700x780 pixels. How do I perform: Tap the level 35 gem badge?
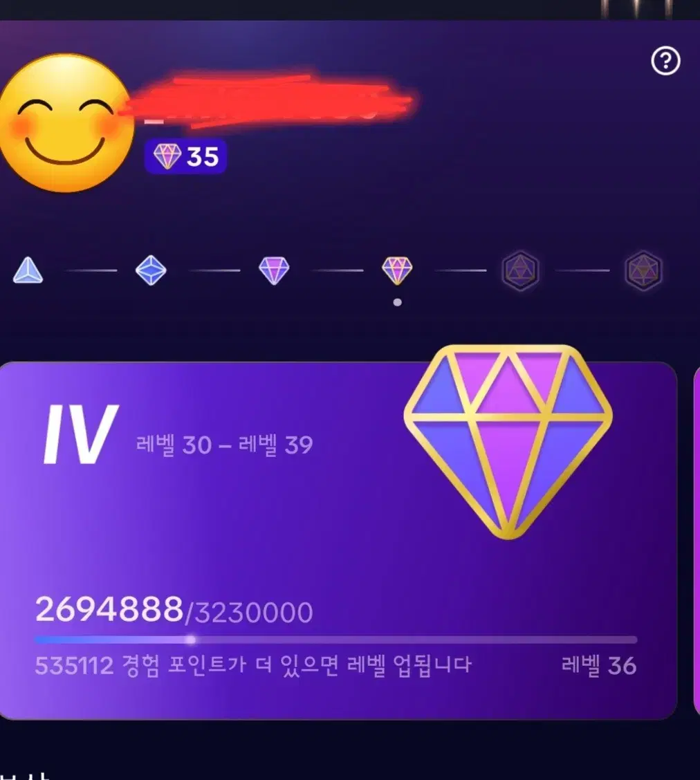(x=185, y=157)
